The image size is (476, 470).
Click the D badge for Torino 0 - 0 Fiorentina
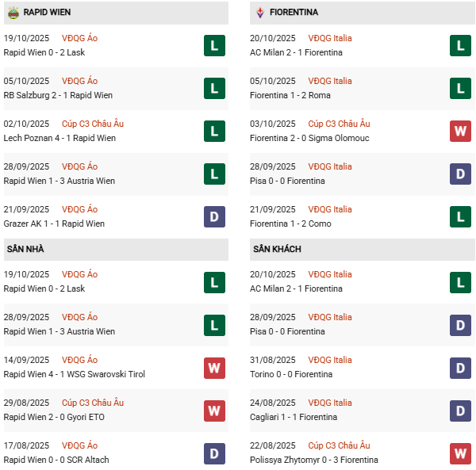tap(461, 367)
